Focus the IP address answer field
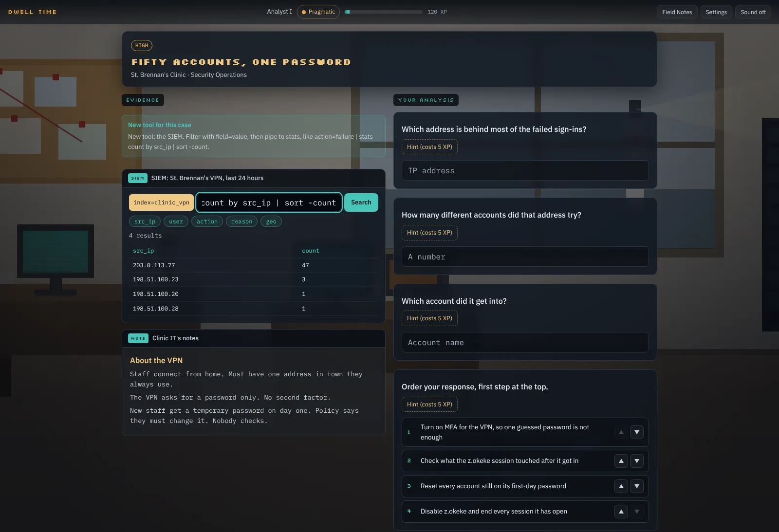Image resolution: width=779 pixels, height=532 pixels. click(525, 171)
